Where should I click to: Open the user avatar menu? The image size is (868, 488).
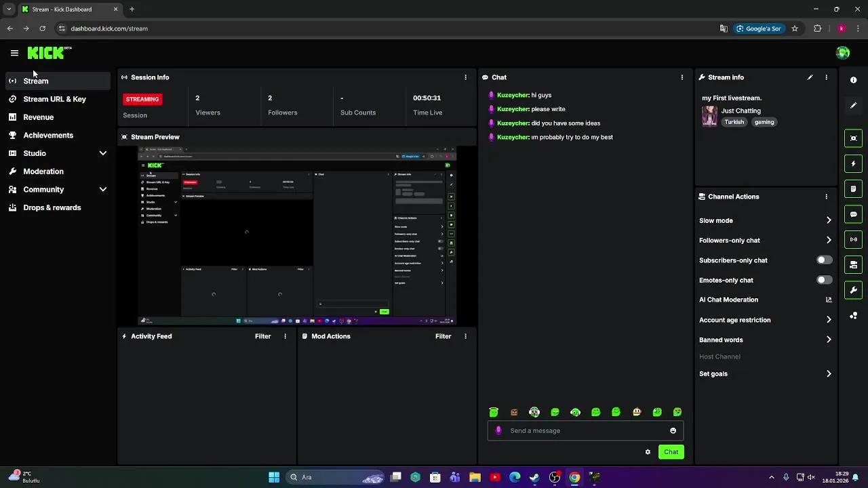click(x=843, y=53)
